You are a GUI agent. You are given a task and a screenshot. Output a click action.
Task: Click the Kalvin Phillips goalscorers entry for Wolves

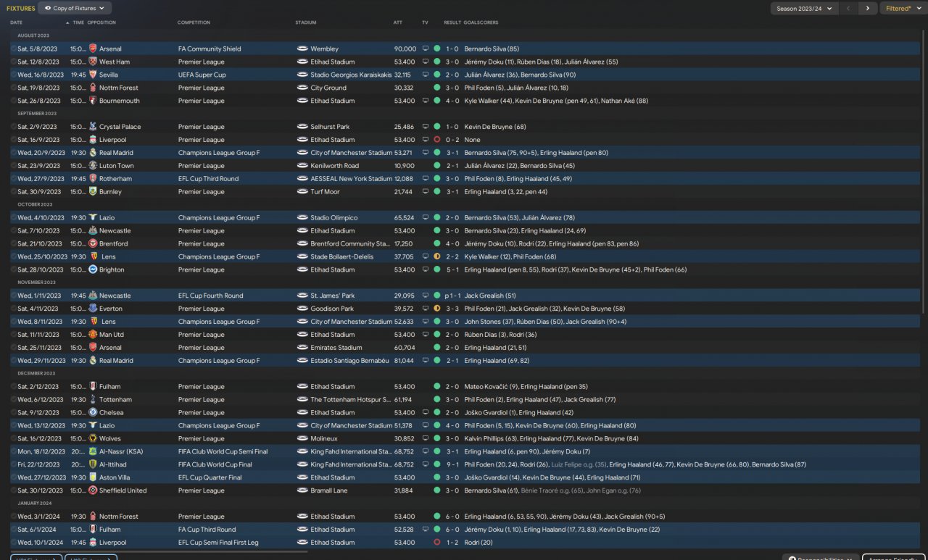click(551, 439)
